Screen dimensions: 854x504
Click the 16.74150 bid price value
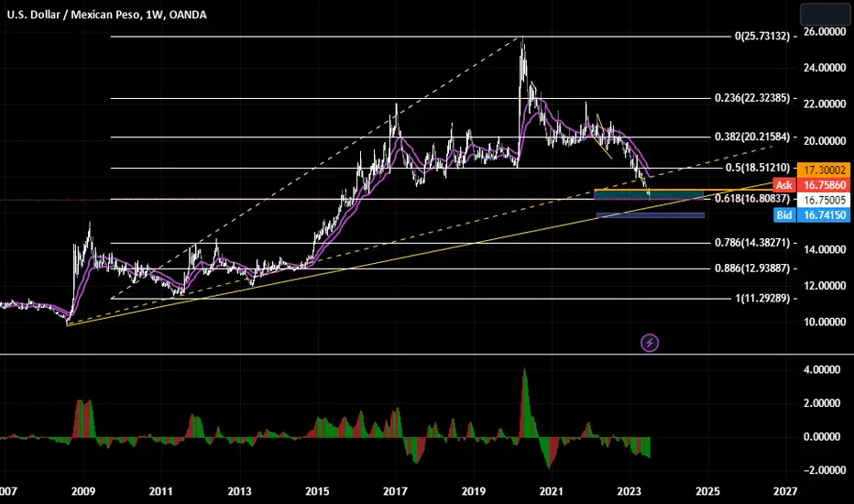[x=823, y=215]
